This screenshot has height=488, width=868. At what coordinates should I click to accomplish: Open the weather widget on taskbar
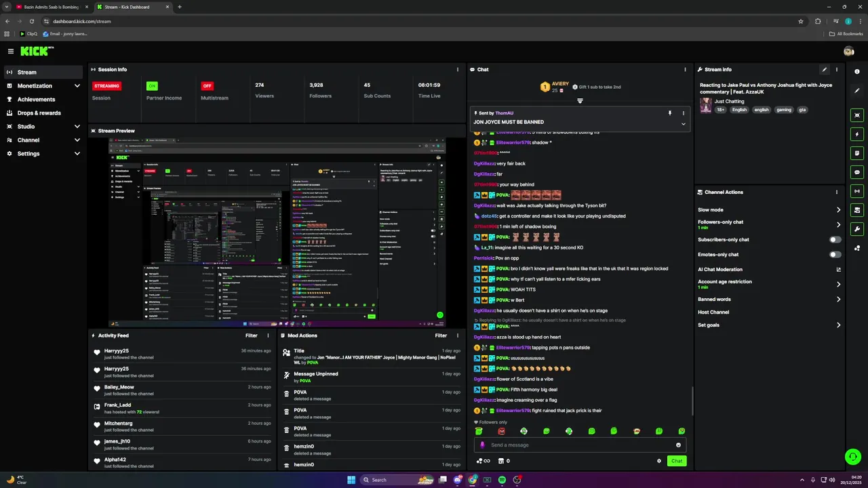[x=16, y=480]
